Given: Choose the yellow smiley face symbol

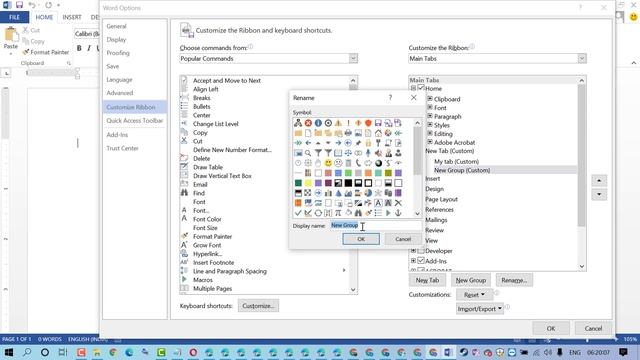Looking at the screenshot, I should coord(328,163).
